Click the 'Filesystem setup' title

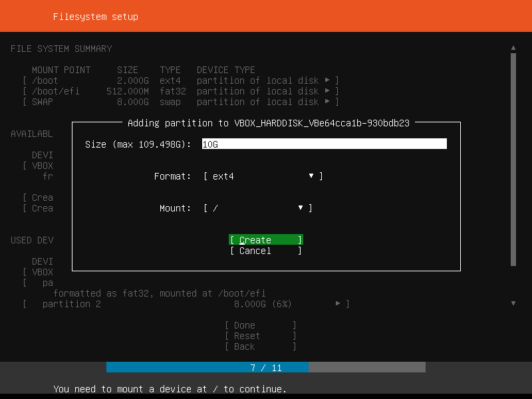(96, 17)
